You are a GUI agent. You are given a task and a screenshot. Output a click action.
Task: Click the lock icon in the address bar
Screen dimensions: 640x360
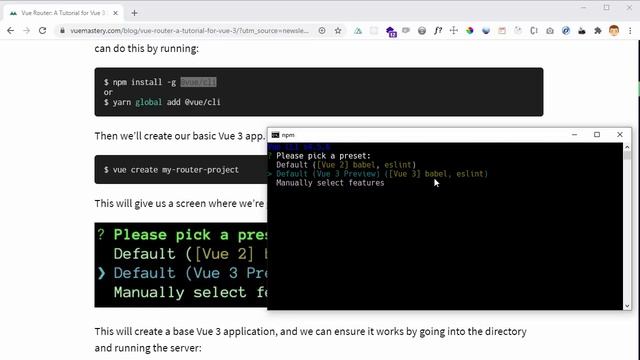(x=62, y=31)
